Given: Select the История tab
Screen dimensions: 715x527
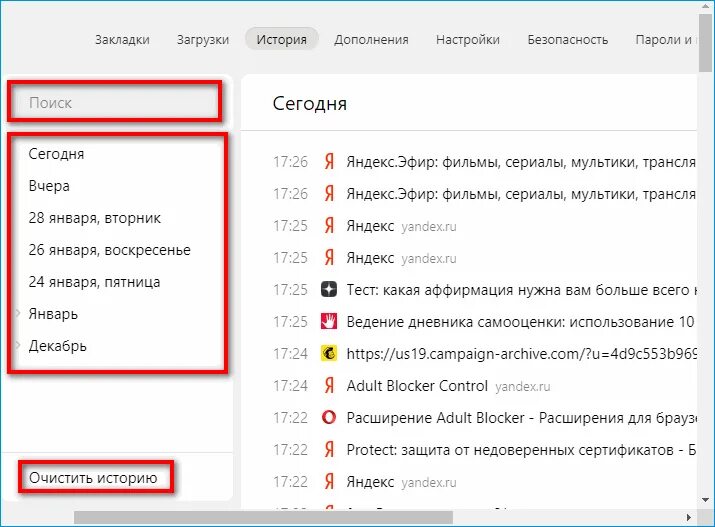Looking at the screenshot, I should [281, 39].
